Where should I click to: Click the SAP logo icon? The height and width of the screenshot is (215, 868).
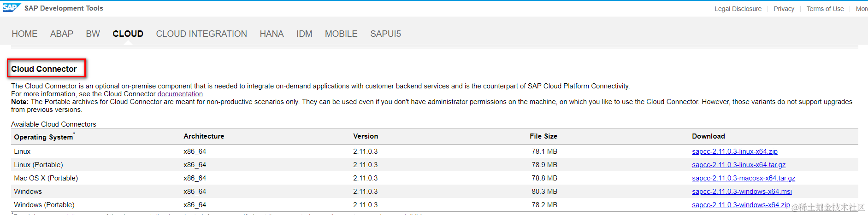click(x=11, y=8)
